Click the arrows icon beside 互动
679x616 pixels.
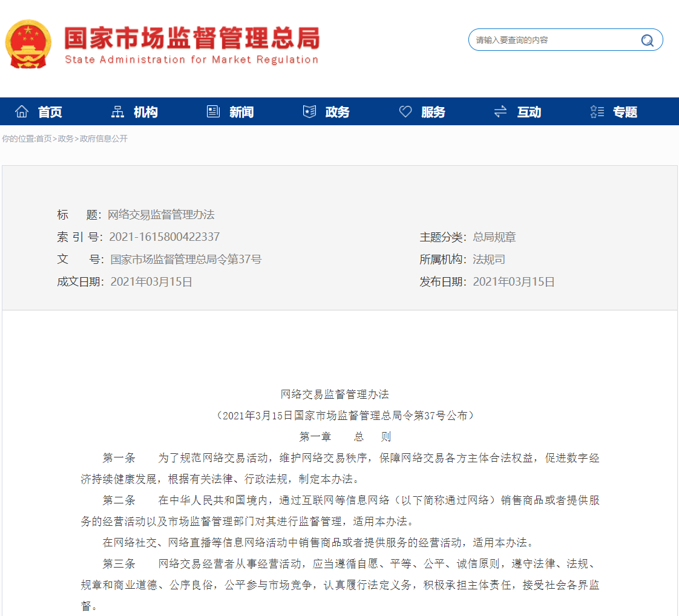coord(500,112)
